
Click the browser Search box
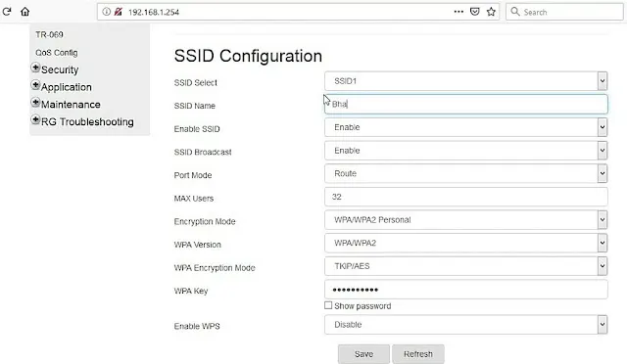(x=564, y=12)
